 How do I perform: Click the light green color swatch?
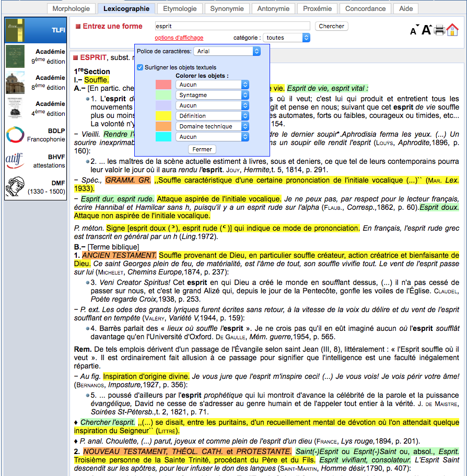(x=164, y=95)
